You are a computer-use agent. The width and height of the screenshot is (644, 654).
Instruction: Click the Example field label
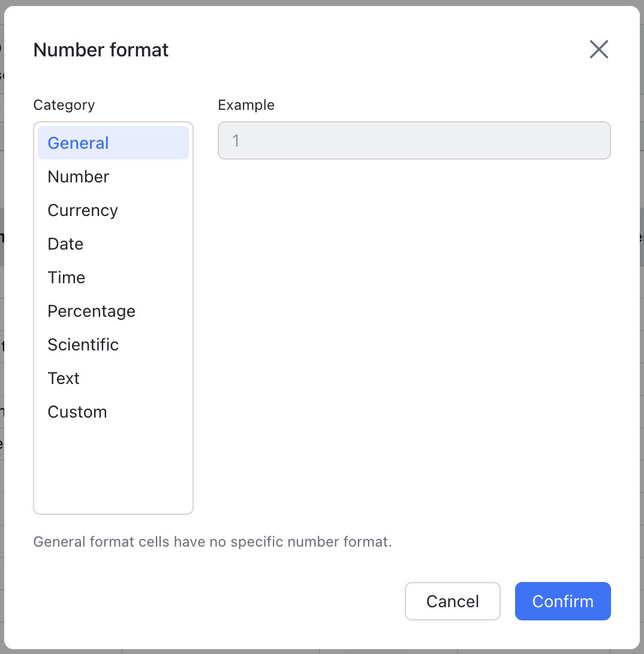[246, 105]
